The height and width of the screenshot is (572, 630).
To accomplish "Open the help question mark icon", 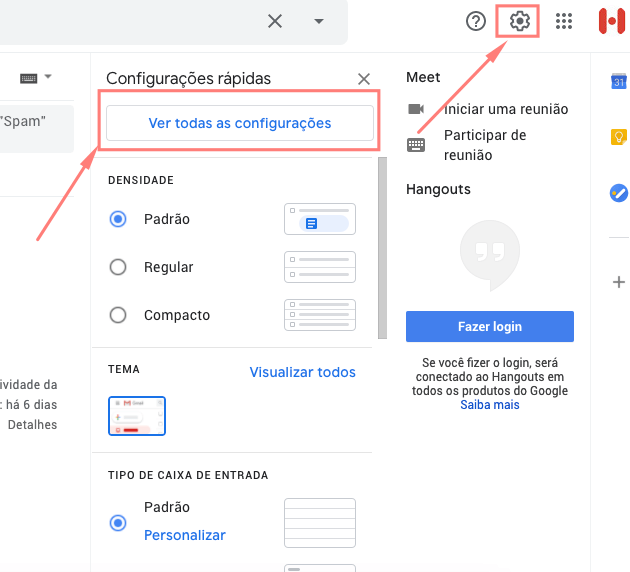I will [x=476, y=21].
